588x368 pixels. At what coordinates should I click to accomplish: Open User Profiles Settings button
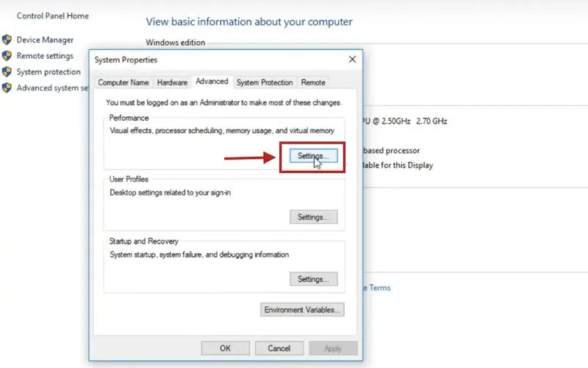(314, 217)
